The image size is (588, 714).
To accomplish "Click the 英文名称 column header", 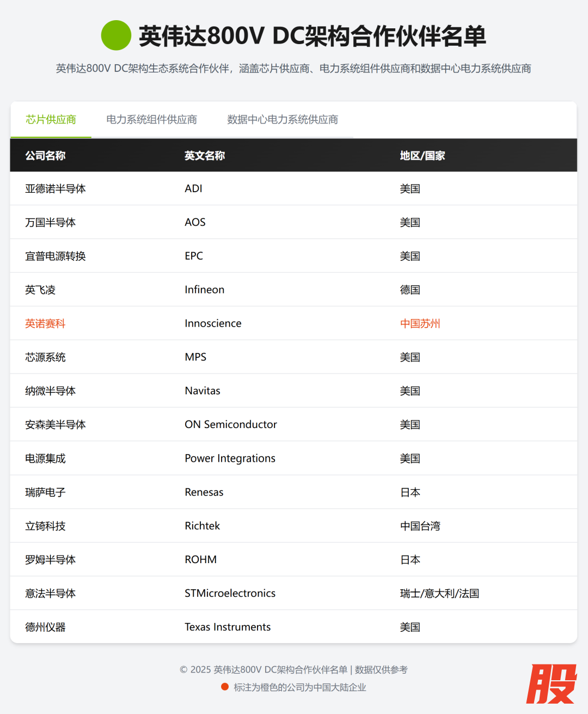I will point(204,156).
